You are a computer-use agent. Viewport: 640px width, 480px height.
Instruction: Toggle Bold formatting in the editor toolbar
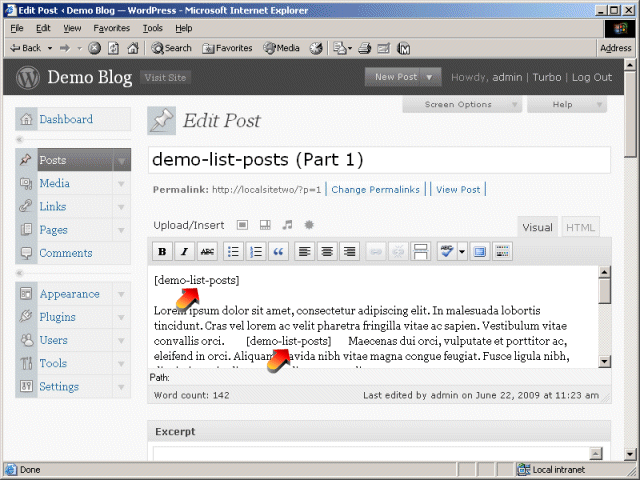coord(162,251)
